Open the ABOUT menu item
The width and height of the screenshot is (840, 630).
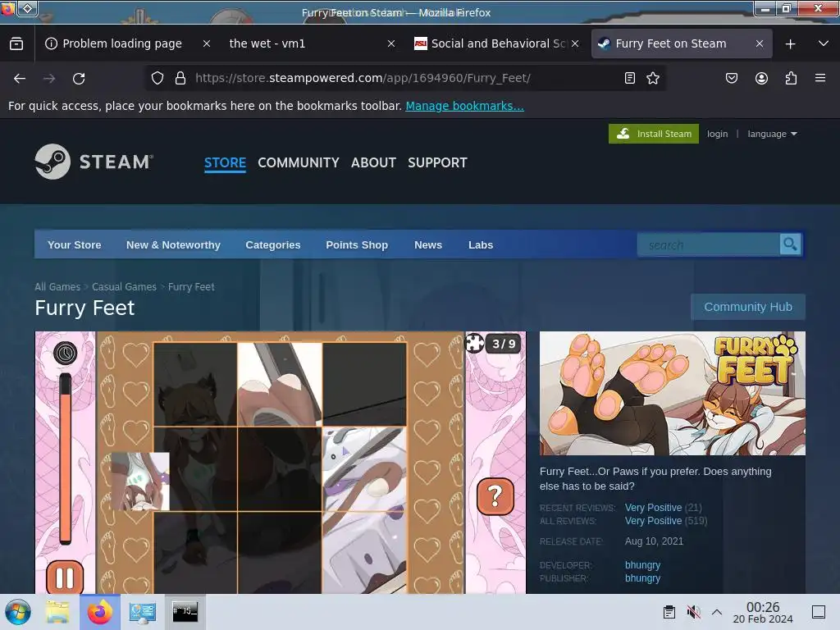(x=373, y=162)
